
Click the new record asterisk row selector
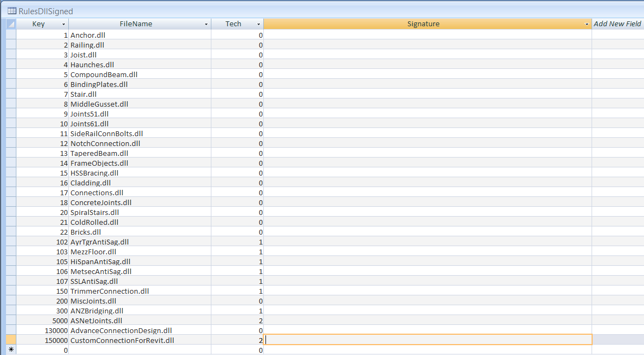coord(11,350)
